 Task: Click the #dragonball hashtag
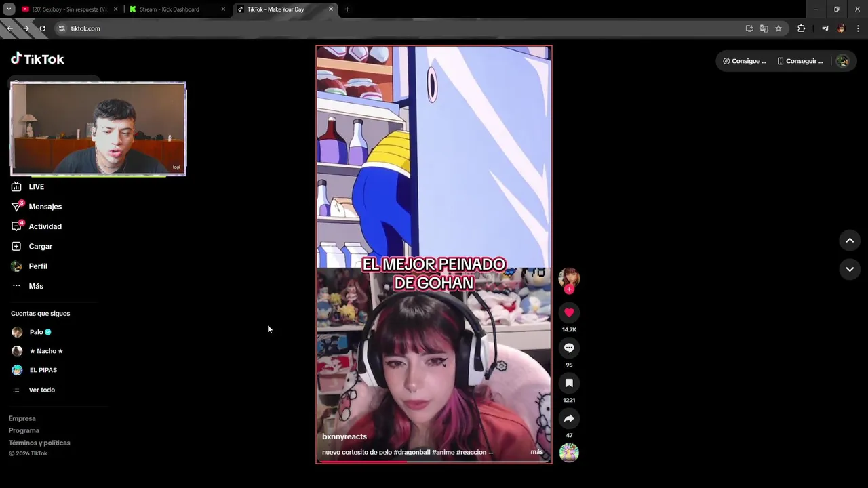(412, 452)
